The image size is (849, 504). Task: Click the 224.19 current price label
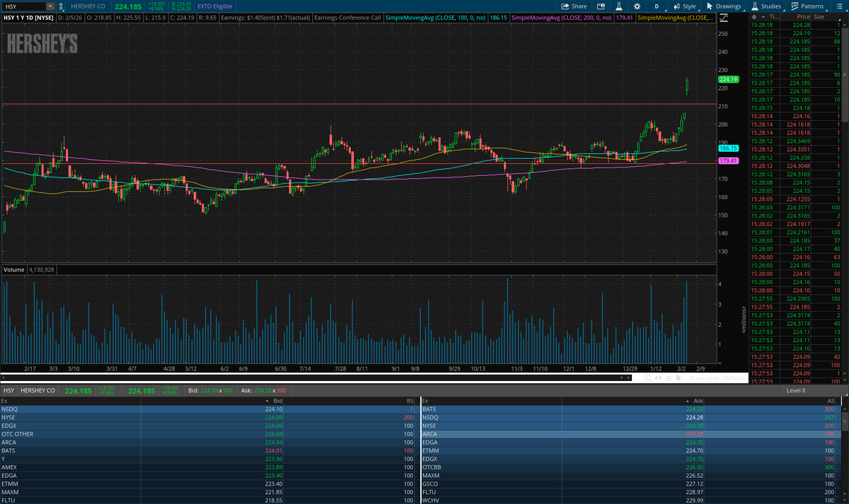pos(729,80)
